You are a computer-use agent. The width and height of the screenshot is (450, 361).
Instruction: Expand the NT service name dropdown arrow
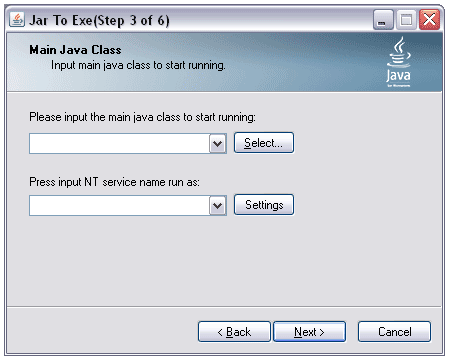[218, 206]
